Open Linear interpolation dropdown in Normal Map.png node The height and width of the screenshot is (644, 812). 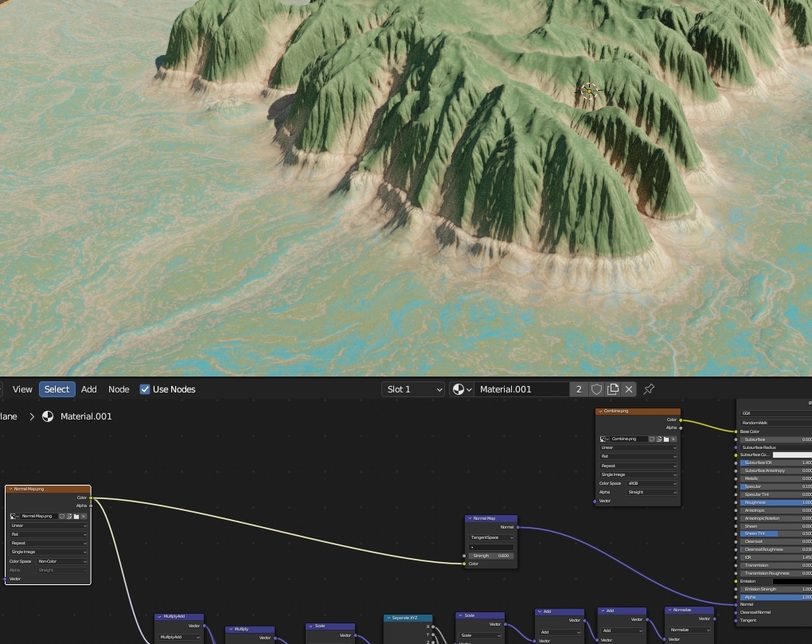point(48,525)
